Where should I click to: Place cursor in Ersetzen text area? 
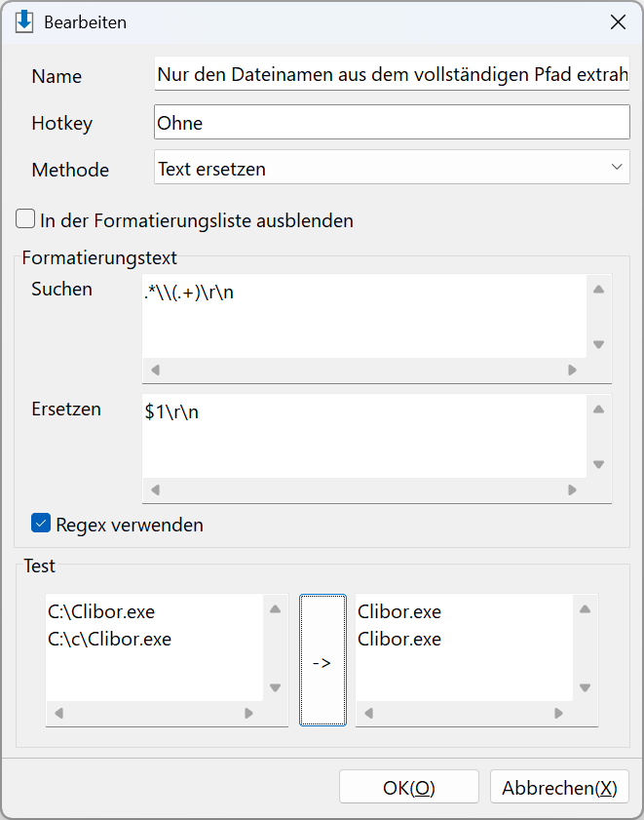click(364, 436)
